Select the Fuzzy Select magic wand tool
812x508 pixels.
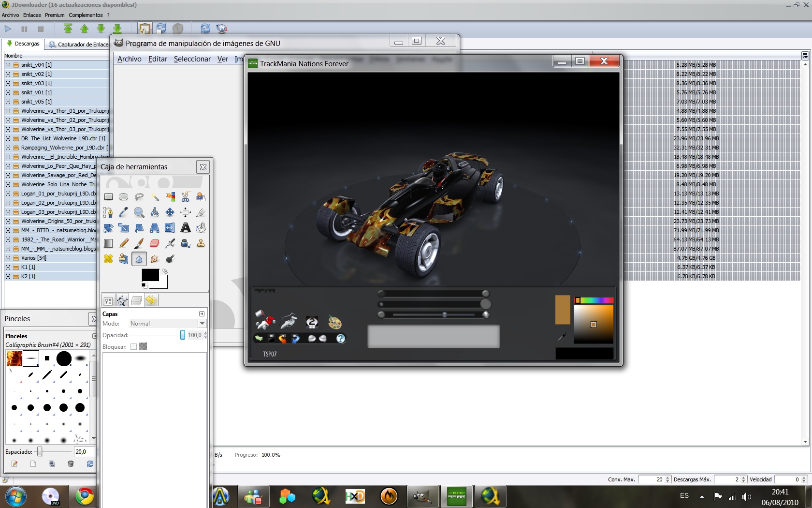155,197
